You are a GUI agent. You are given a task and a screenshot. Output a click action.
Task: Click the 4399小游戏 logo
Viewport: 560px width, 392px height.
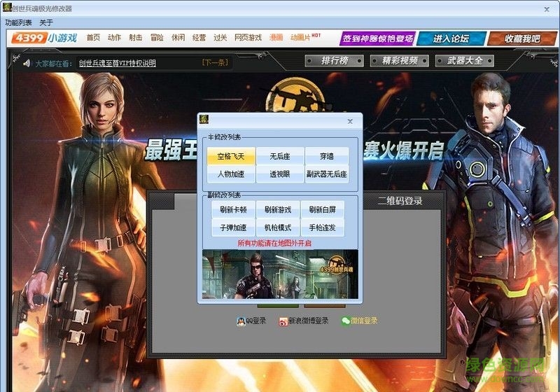[x=45, y=38]
